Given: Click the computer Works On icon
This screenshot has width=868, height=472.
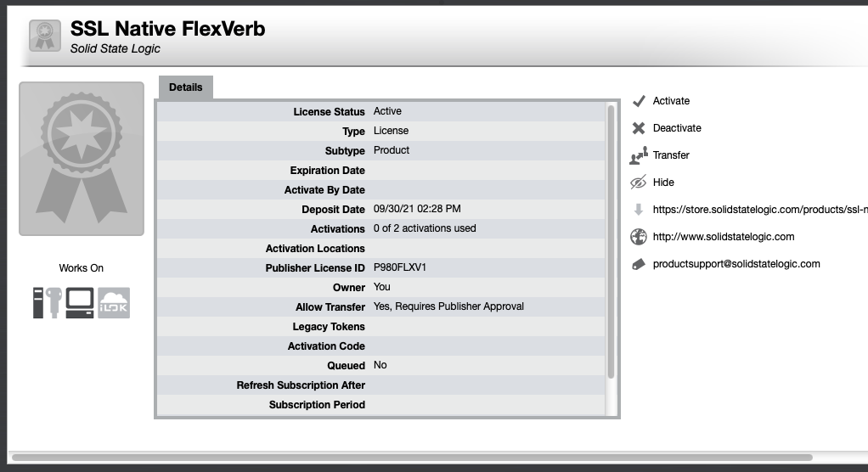Looking at the screenshot, I should [x=80, y=303].
